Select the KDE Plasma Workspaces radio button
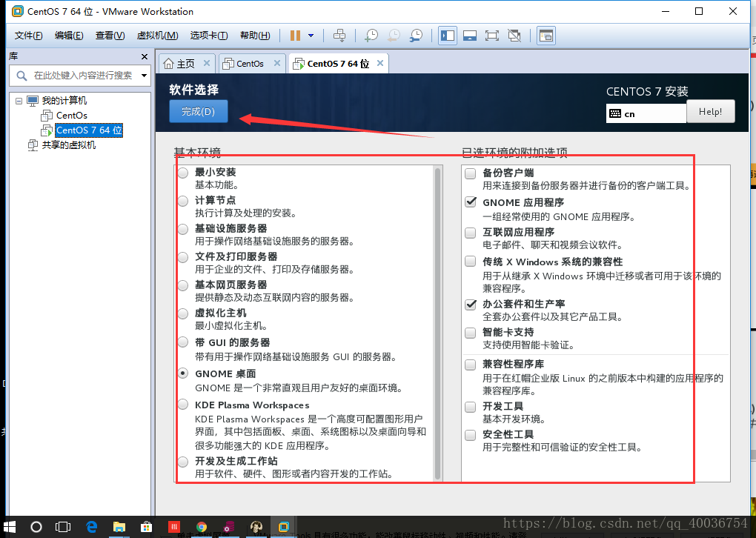Viewport: 756px width, 538px height. point(183,405)
